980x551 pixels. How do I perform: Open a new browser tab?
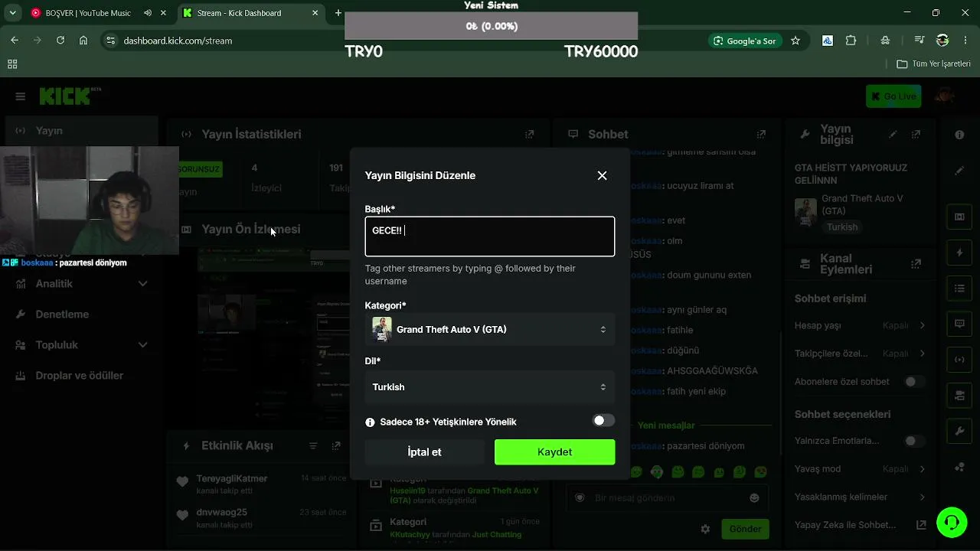click(338, 13)
